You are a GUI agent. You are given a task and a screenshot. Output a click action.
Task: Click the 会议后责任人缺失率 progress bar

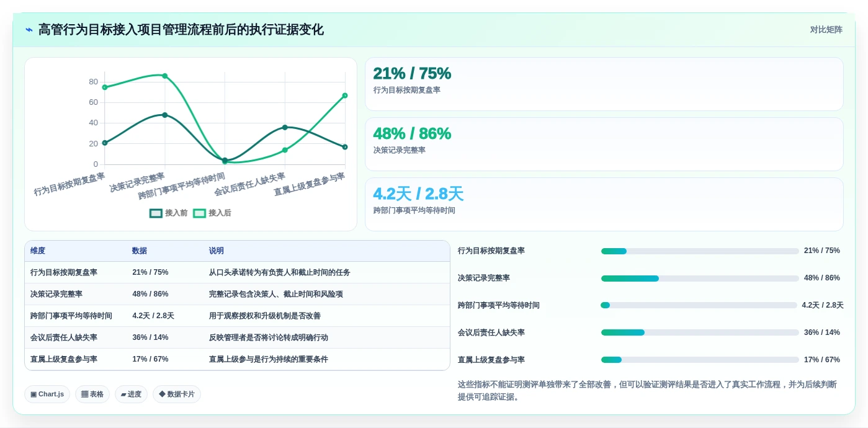pos(700,332)
